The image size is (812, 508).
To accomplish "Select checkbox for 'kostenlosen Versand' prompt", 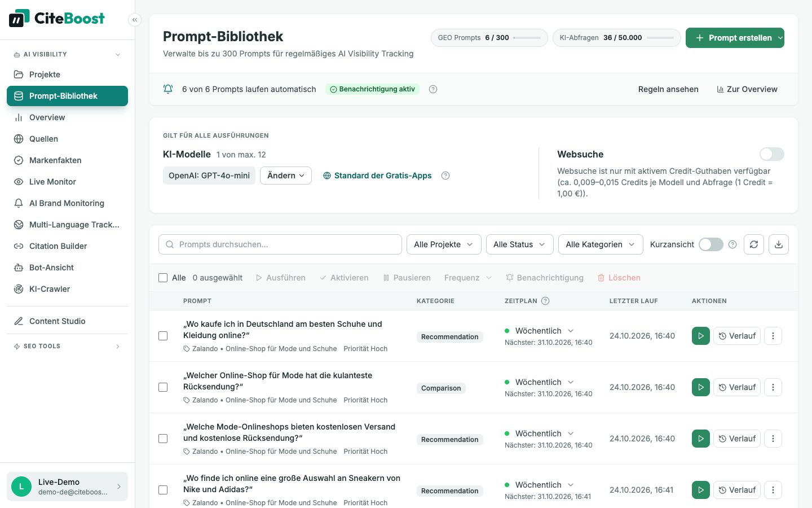I will (163, 439).
